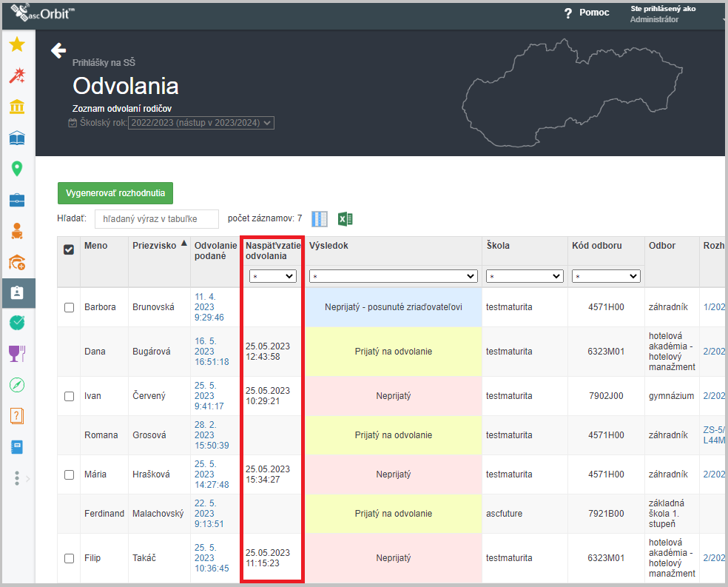Image resolution: width=728 pixels, height=587 pixels.
Task: Click Vygenerovať rozhodnutia button
Action: click(115, 193)
